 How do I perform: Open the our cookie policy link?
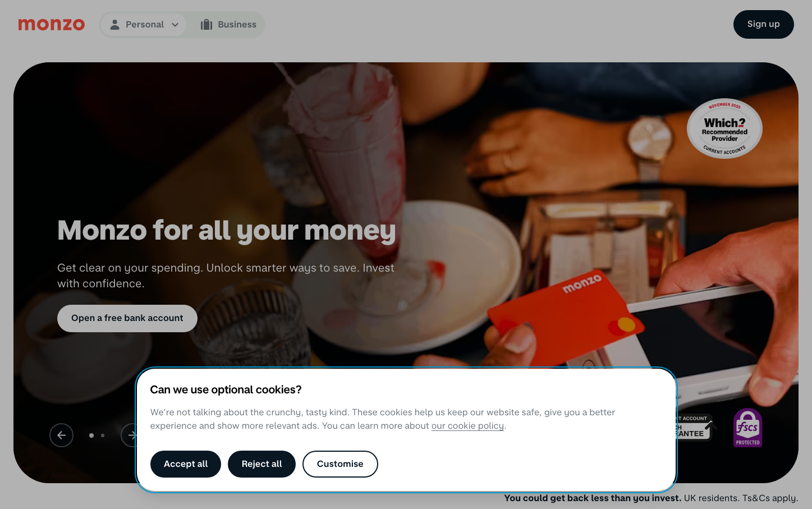pos(467,426)
